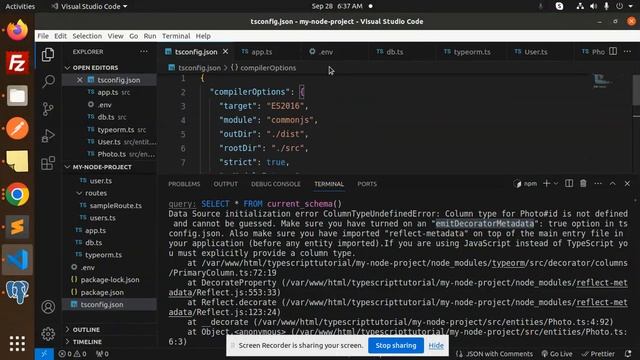The width and height of the screenshot is (640, 360).
Task: Open notifications bell in status bar
Action: (628, 354)
